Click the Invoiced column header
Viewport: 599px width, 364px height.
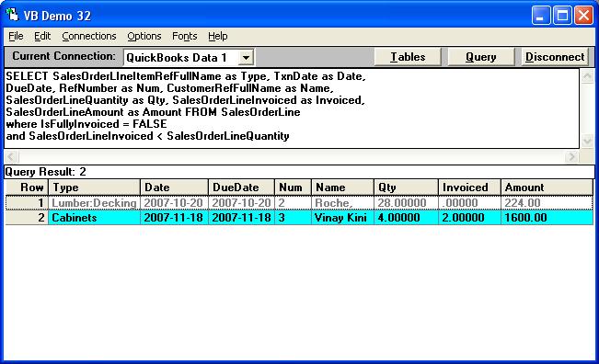[469, 188]
